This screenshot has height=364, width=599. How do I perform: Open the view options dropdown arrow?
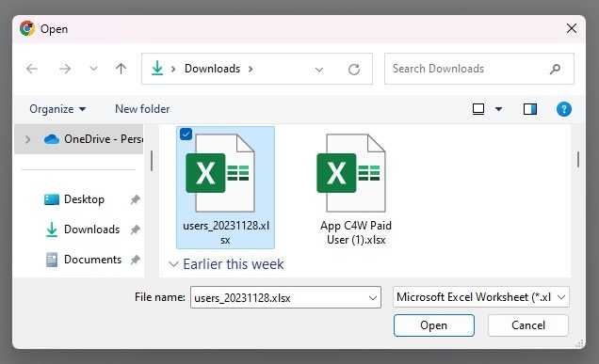pos(498,109)
